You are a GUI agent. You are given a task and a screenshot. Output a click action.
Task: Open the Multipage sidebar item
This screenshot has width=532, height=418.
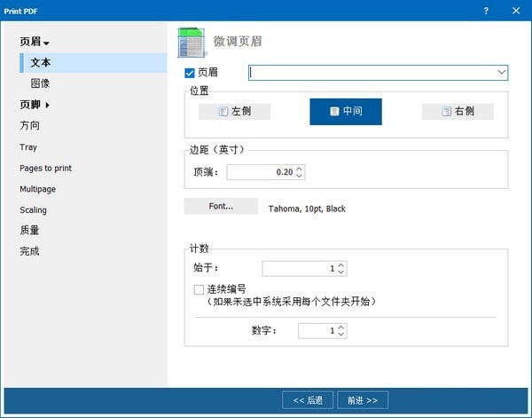coord(37,189)
